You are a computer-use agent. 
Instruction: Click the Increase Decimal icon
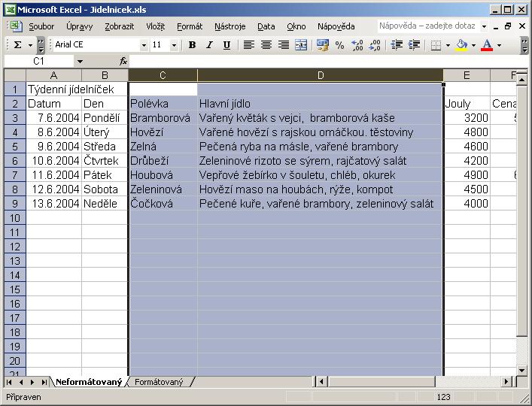[x=357, y=44]
